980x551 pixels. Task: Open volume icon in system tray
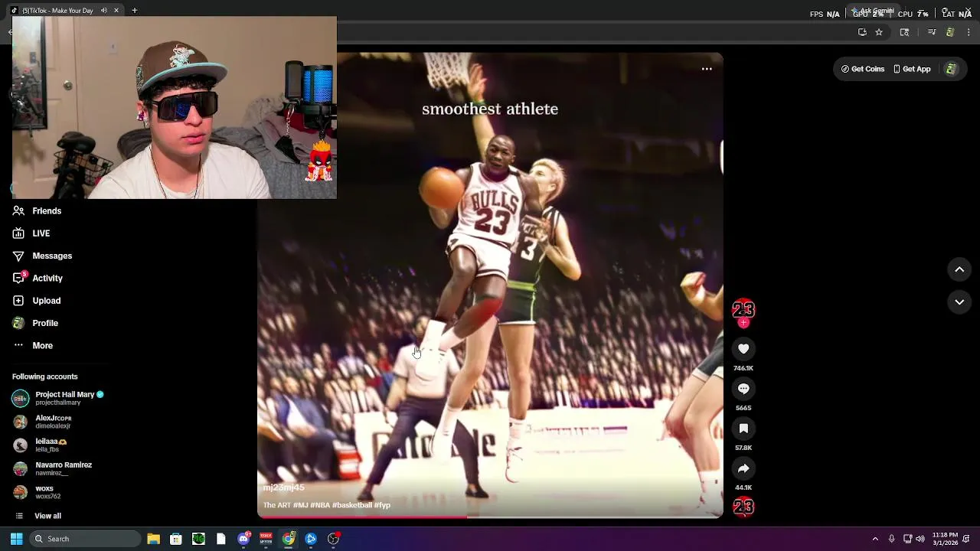click(x=920, y=539)
